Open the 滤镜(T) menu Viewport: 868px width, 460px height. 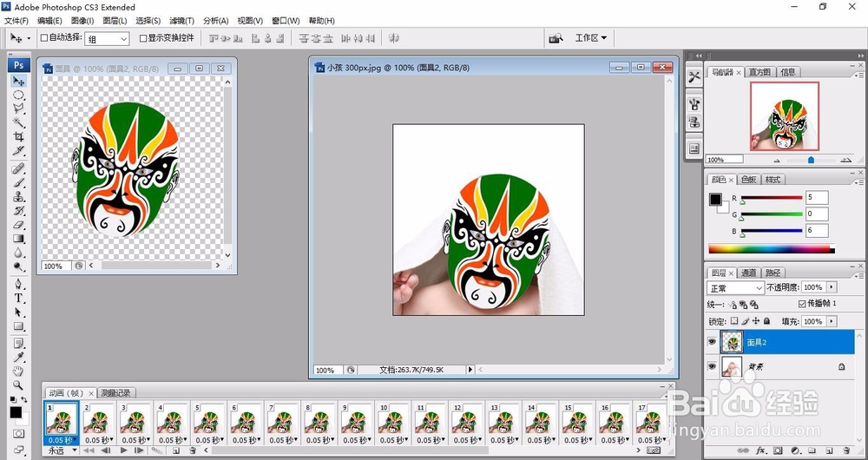[181, 21]
